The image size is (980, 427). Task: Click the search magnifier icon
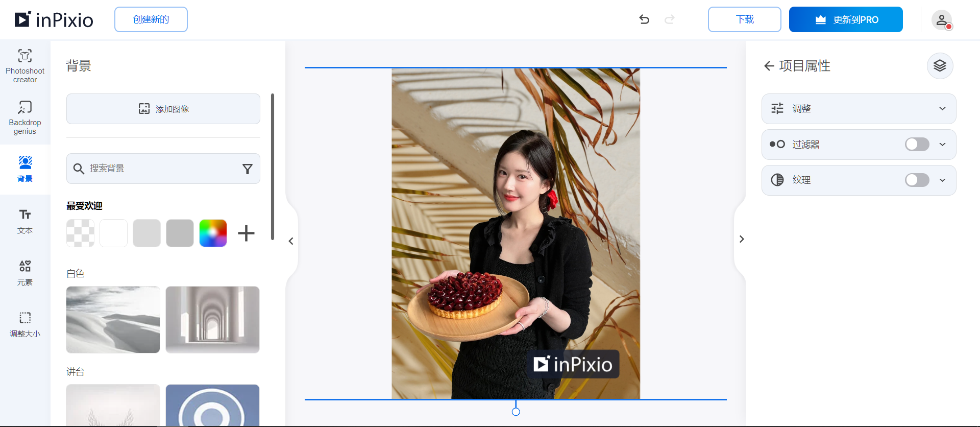pos(79,169)
